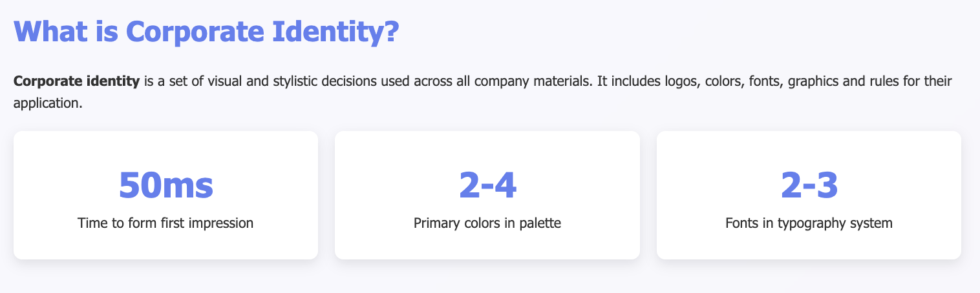Click 'graphics and rules' text in paragraph
Image resolution: width=980 pixels, height=293 pixels.
pyautogui.click(x=827, y=82)
